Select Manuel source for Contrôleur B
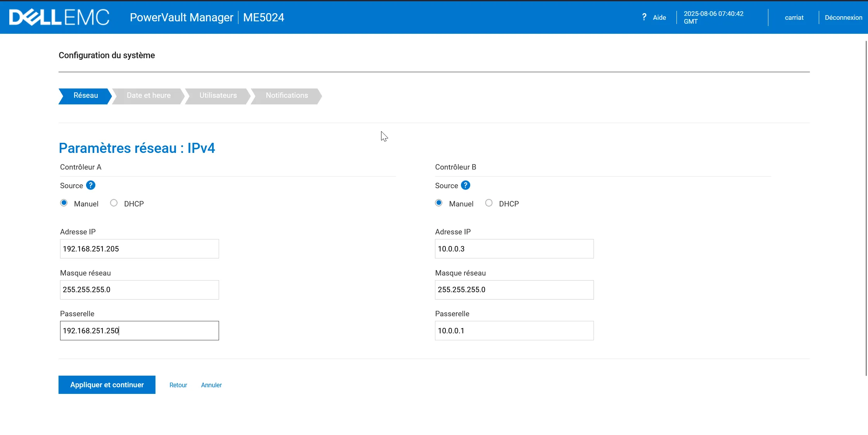 pyautogui.click(x=439, y=203)
